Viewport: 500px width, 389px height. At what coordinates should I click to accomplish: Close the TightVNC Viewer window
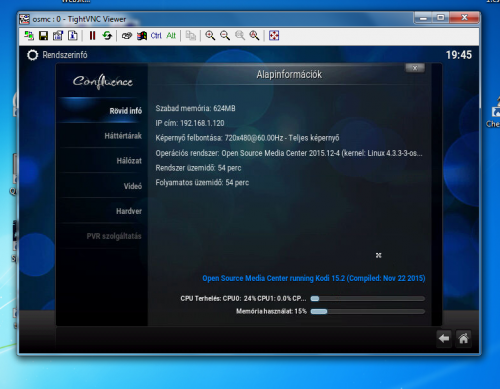(464, 18)
